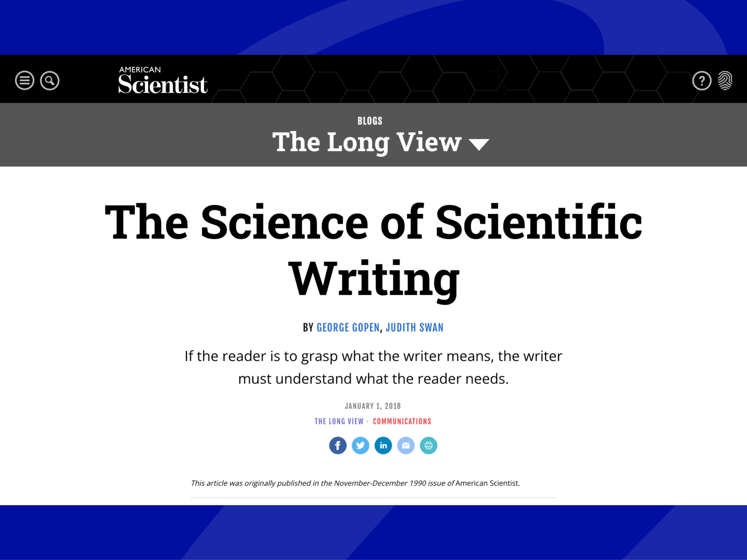Expand The Long View blog selector arrow

pyautogui.click(x=479, y=143)
